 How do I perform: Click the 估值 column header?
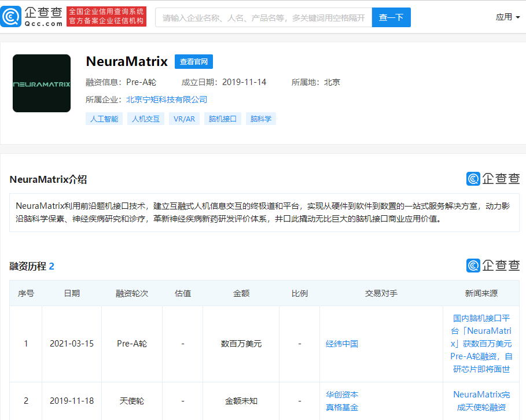click(183, 293)
